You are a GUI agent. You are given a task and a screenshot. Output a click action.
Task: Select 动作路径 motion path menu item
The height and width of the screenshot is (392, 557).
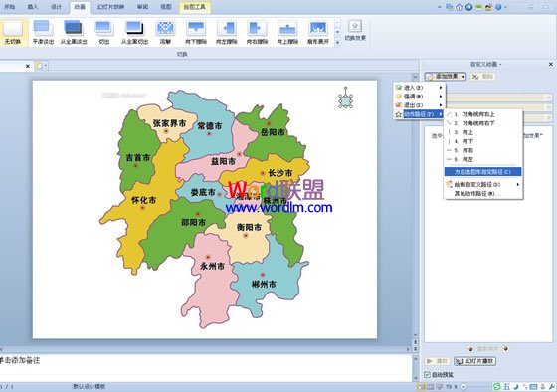tap(419, 114)
